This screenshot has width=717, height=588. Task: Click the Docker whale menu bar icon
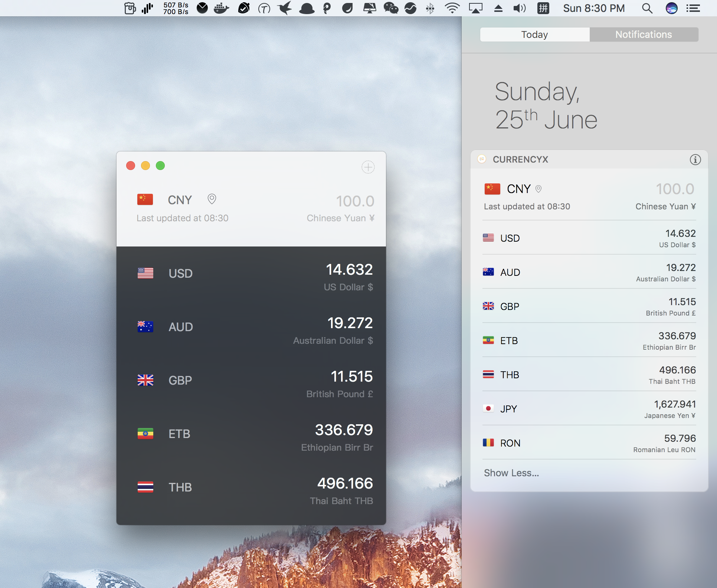(222, 8)
